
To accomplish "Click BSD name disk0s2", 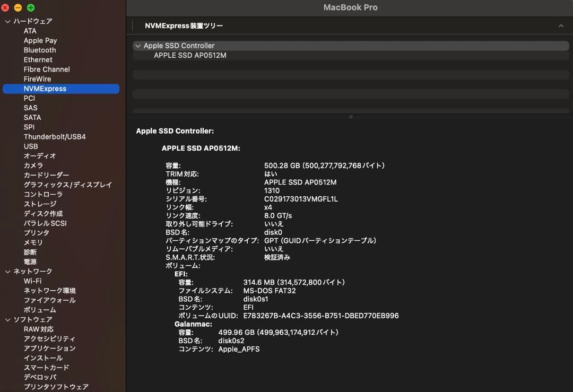I will [231, 341].
